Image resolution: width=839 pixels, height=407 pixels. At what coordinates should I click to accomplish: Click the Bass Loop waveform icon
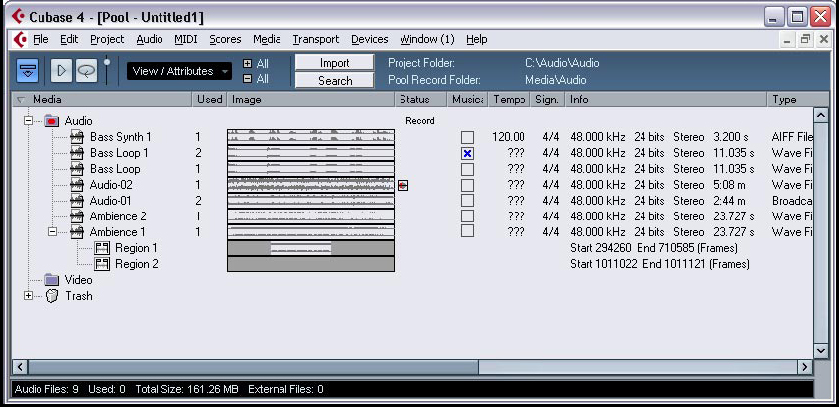click(x=77, y=169)
